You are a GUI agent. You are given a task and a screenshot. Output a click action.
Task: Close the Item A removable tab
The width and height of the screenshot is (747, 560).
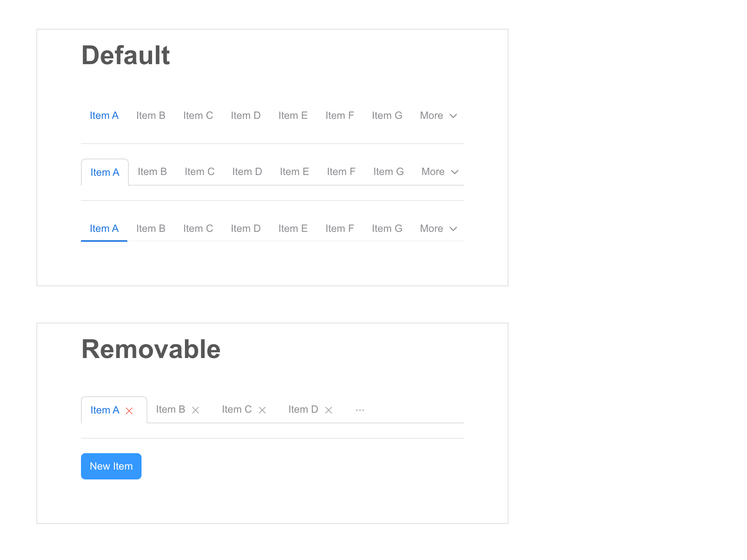(129, 411)
